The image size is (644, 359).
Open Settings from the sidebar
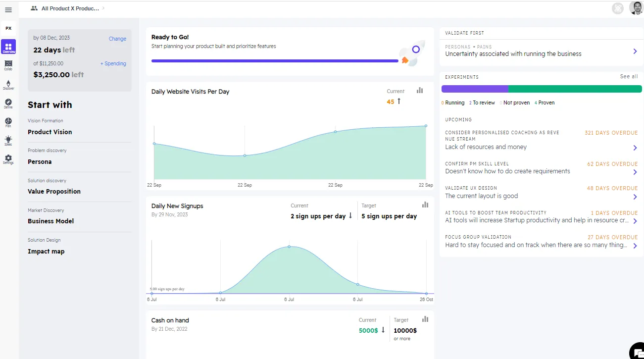(x=8, y=159)
